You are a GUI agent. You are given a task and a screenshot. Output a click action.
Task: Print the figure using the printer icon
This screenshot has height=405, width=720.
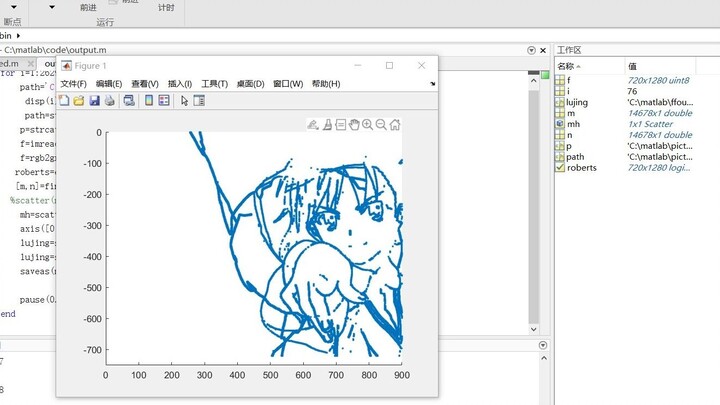[109, 101]
